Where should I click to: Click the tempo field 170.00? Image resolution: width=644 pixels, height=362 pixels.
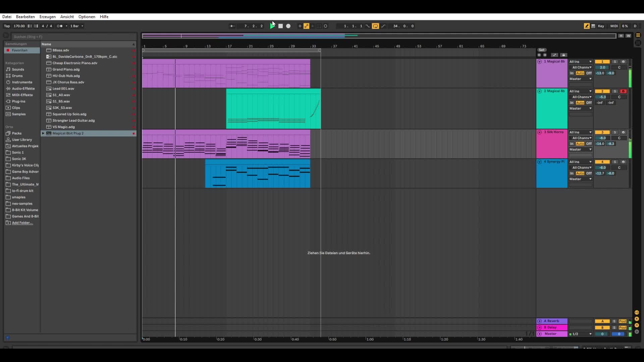pos(19,26)
